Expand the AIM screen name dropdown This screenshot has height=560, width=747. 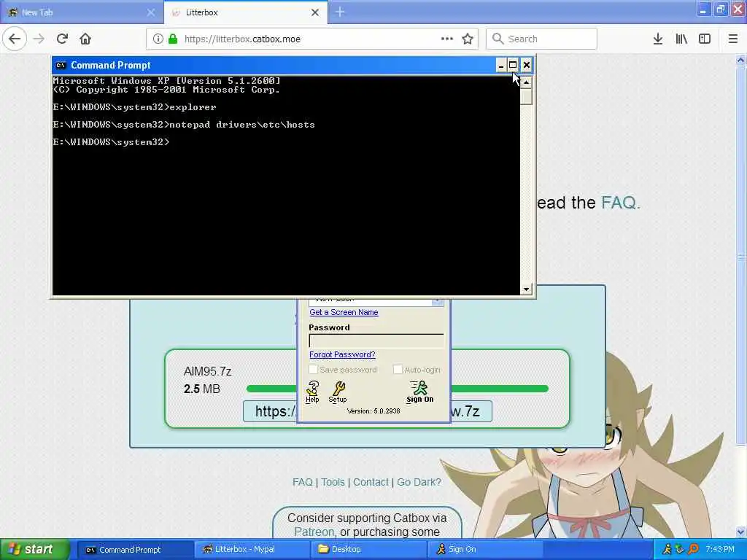pos(438,301)
